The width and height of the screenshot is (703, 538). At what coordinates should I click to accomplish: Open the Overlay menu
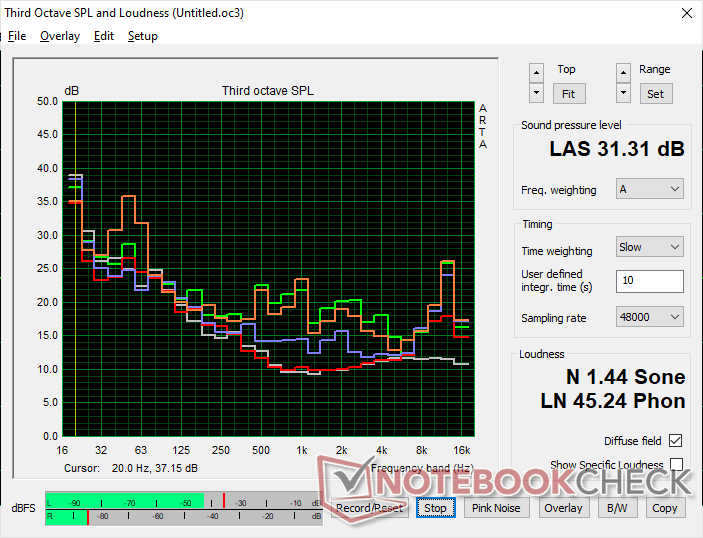point(60,36)
